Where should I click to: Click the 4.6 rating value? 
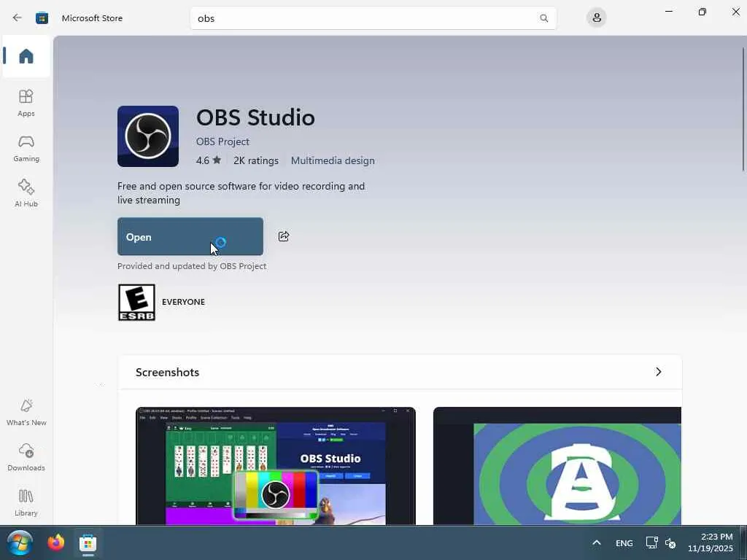(x=203, y=160)
